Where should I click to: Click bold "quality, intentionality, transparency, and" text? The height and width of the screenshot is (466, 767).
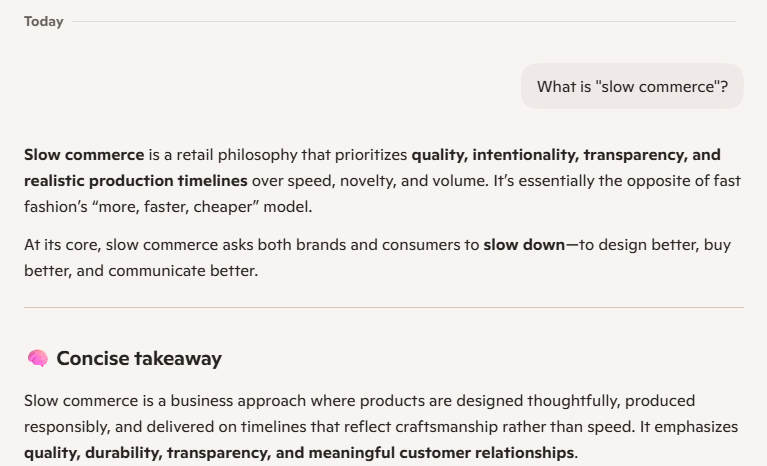[x=566, y=155]
